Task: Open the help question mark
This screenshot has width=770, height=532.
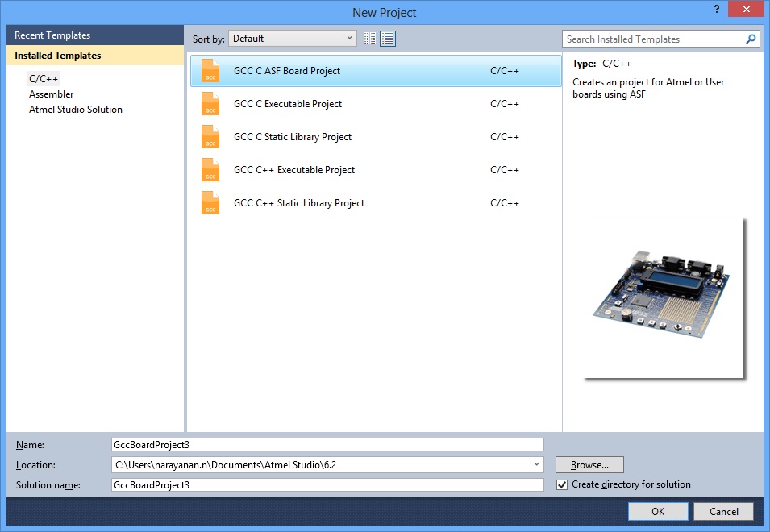Action: 717,9
